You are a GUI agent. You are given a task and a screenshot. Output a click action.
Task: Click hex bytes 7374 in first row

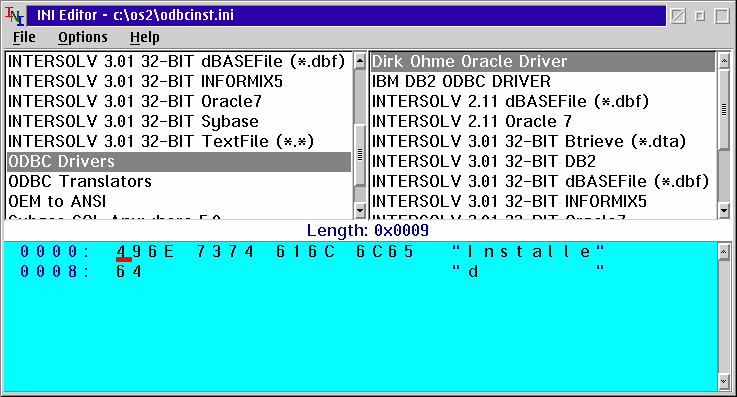tap(225, 251)
